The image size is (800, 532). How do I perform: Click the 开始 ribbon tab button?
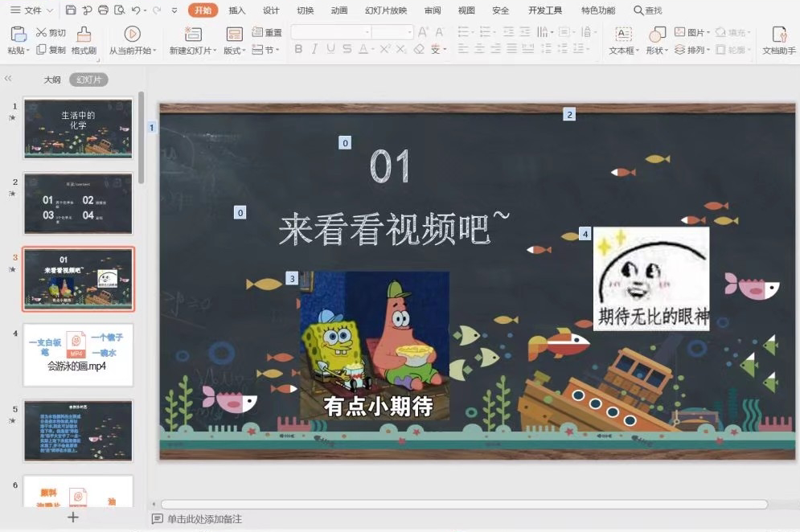coord(203,10)
